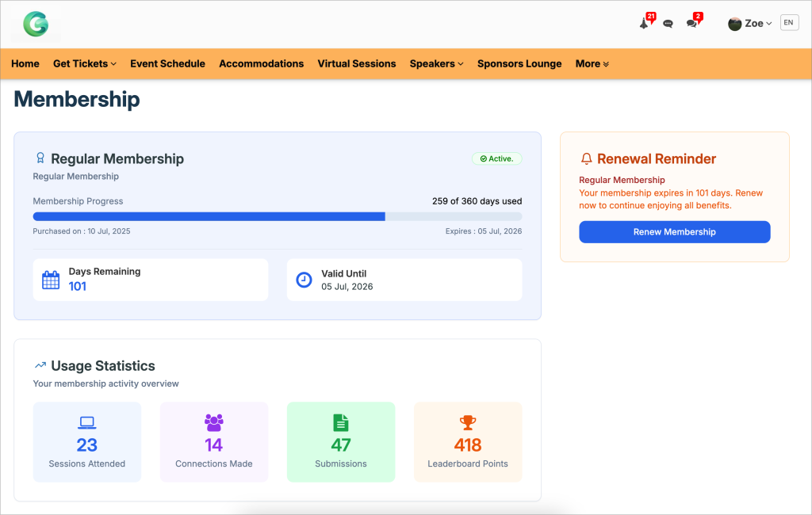Click the bell icon in Renewal Reminder

click(x=587, y=158)
